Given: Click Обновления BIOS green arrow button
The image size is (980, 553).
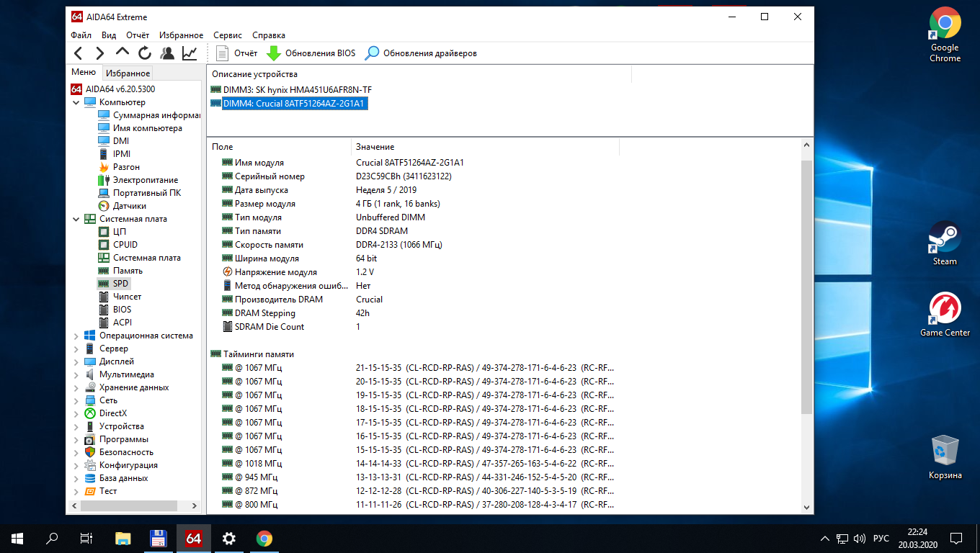Looking at the screenshot, I should pyautogui.click(x=311, y=53).
